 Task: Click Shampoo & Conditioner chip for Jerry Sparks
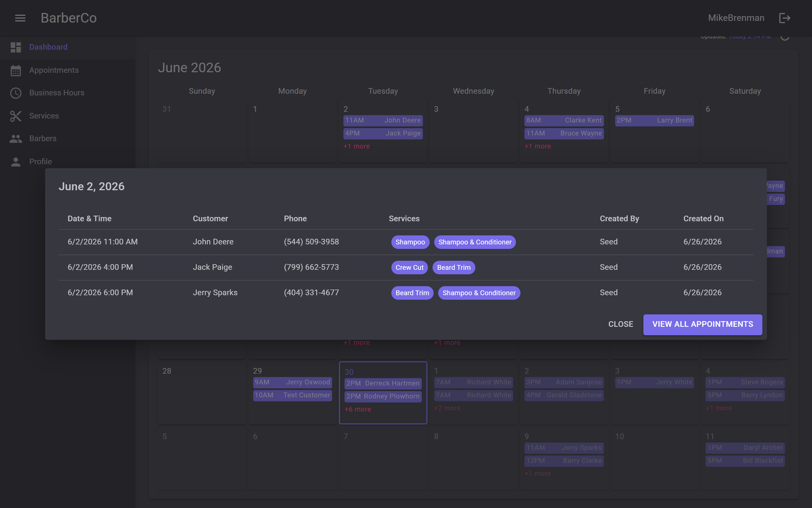479,293
